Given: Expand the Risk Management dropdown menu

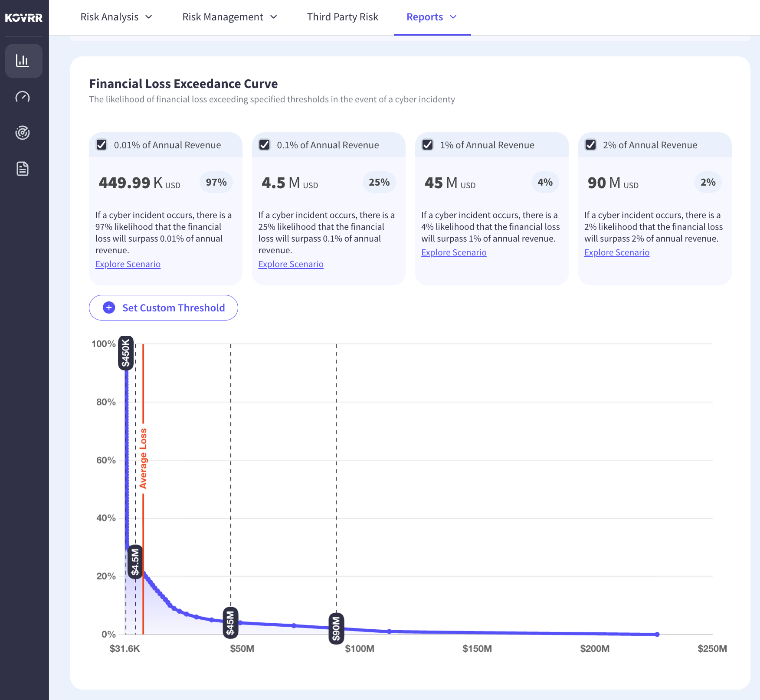Looking at the screenshot, I should (229, 17).
